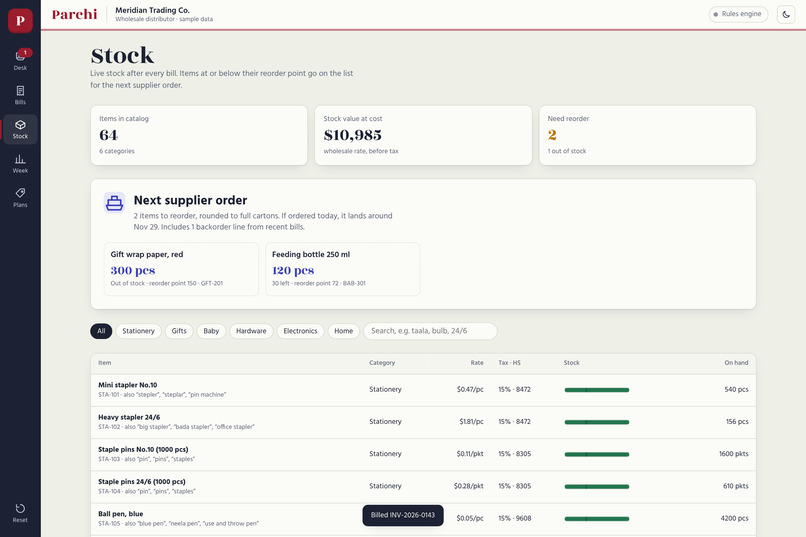Click the Need reorder card
The image size is (806, 537).
coord(648,135)
